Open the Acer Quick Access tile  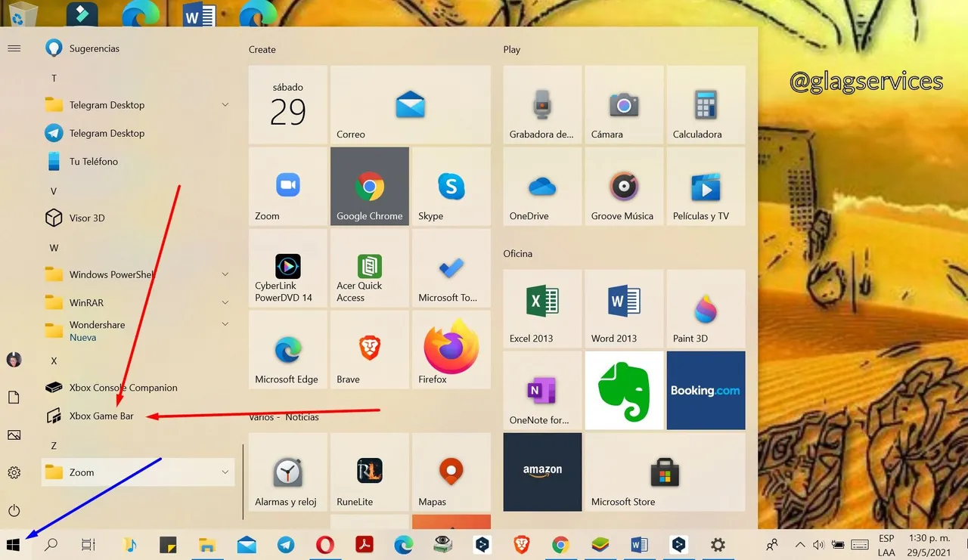(370, 268)
